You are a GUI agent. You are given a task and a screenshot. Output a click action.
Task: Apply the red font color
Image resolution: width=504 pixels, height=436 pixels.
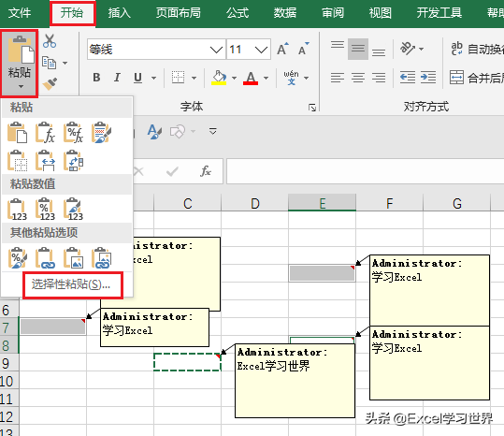click(251, 78)
